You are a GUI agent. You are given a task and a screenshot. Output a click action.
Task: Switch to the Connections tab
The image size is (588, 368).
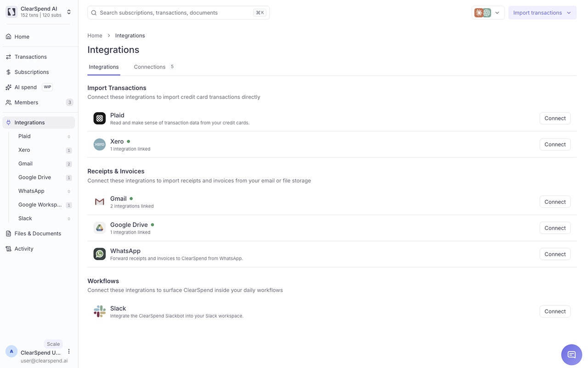click(153, 67)
